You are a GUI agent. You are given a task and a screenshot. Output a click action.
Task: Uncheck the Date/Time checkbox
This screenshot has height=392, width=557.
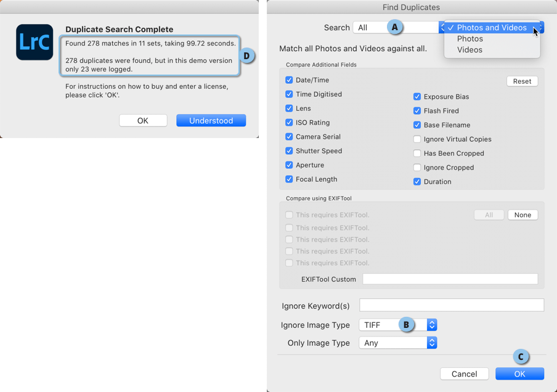point(289,80)
